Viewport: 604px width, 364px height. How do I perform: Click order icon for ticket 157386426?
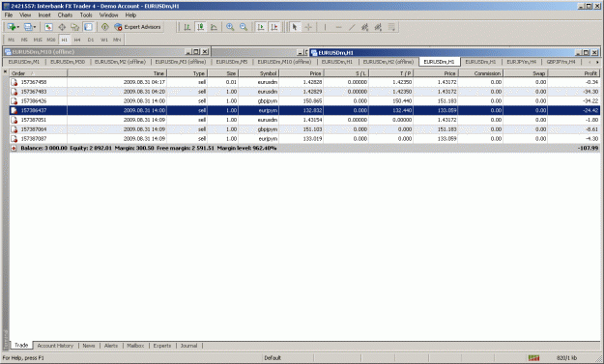pyautogui.click(x=14, y=100)
